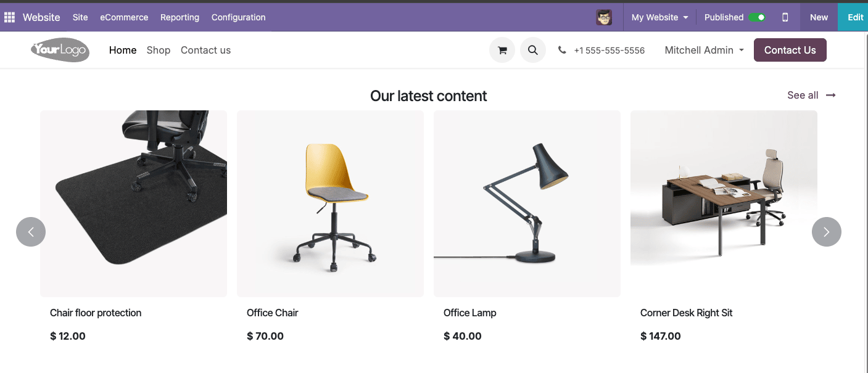
Task: Call the phone number +1 555-555-5556
Action: tap(609, 51)
